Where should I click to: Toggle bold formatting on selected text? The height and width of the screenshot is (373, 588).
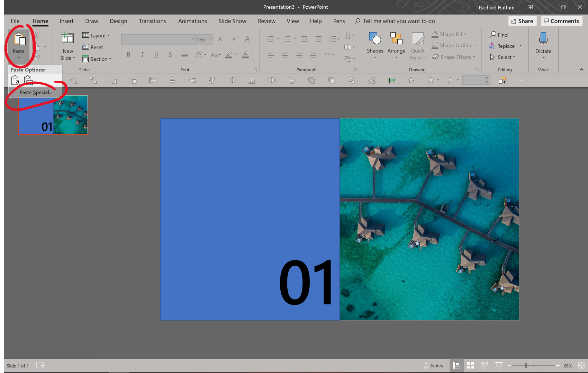(128, 54)
